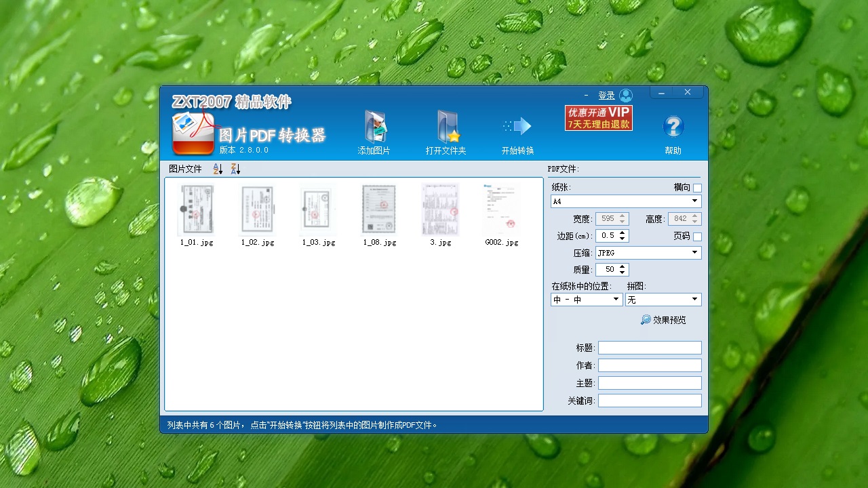
Task: Click the 效果预览 preview button
Action: point(663,319)
